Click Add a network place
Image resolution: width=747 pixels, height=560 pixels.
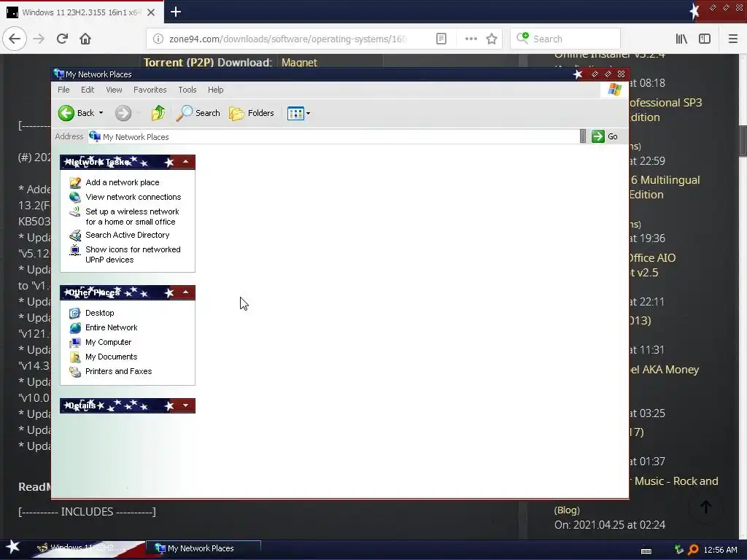(x=123, y=182)
